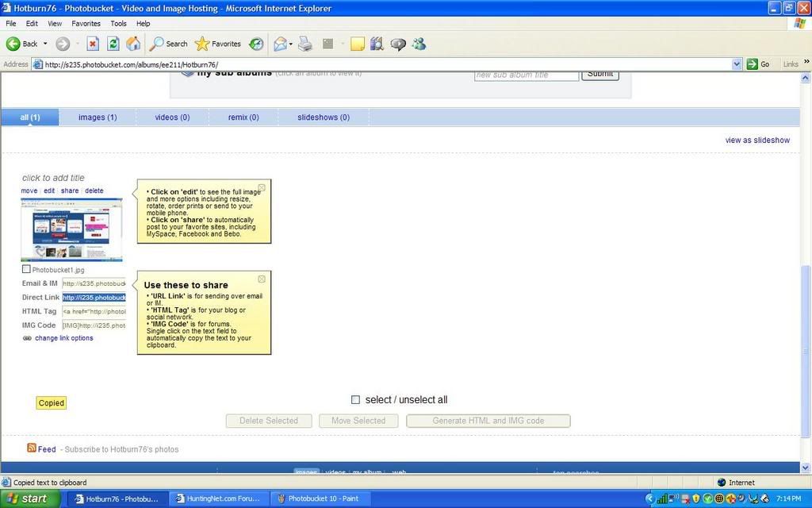The height and width of the screenshot is (508, 812).
Task: Click the 'delete' link above the thumbnail
Action: coord(94,190)
